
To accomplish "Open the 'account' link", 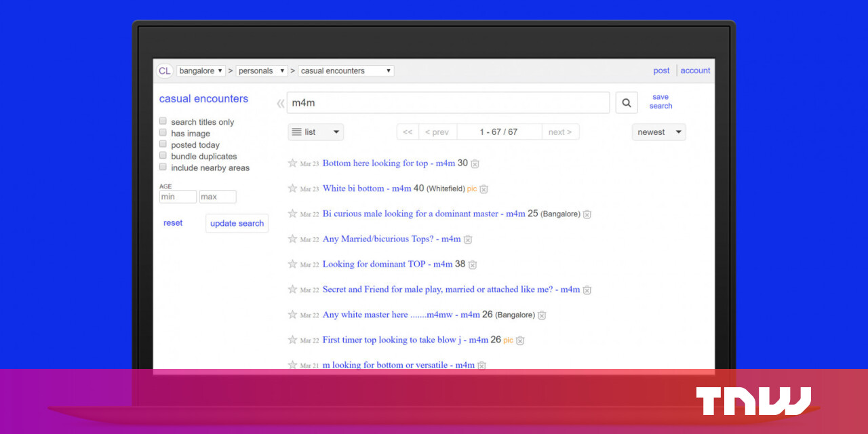I will tap(695, 71).
